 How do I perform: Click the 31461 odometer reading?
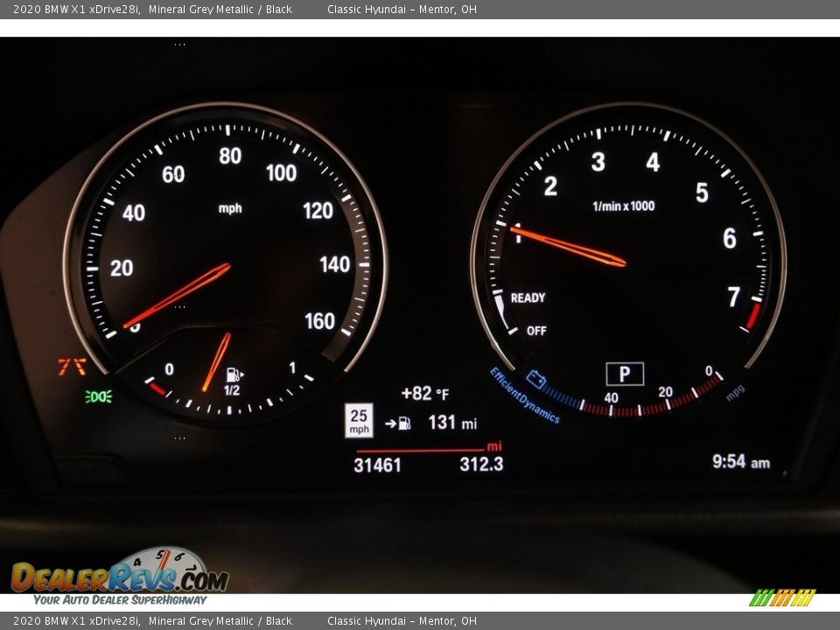pyautogui.click(x=377, y=465)
